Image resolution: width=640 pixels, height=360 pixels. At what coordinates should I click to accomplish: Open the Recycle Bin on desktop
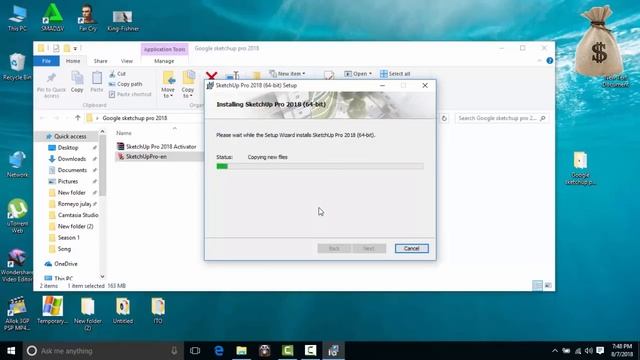[17, 67]
